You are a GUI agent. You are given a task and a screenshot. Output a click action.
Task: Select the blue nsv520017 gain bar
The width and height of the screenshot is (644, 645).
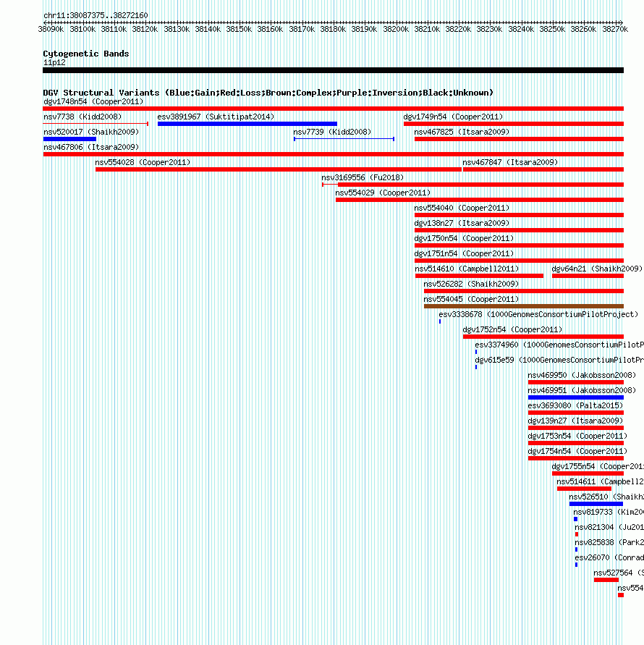pos(69,139)
